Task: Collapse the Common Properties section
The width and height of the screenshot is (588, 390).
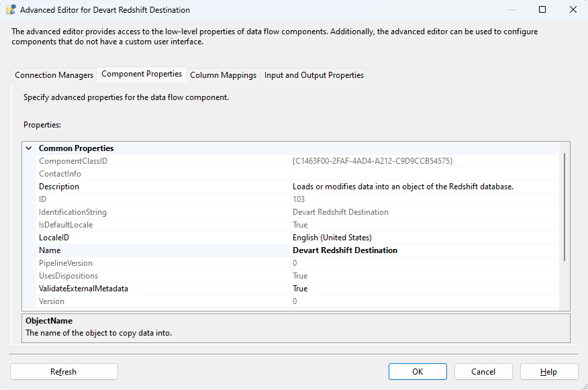Action: pyautogui.click(x=29, y=148)
